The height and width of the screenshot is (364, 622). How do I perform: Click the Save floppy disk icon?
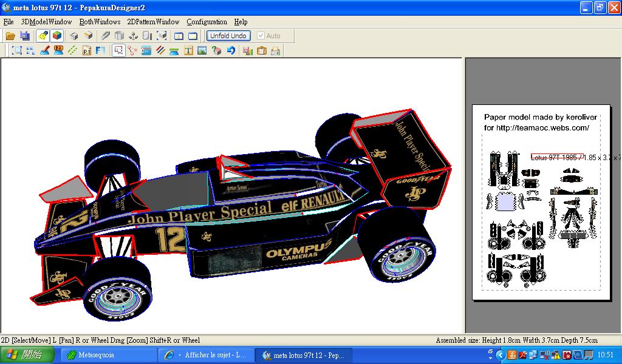click(25, 36)
